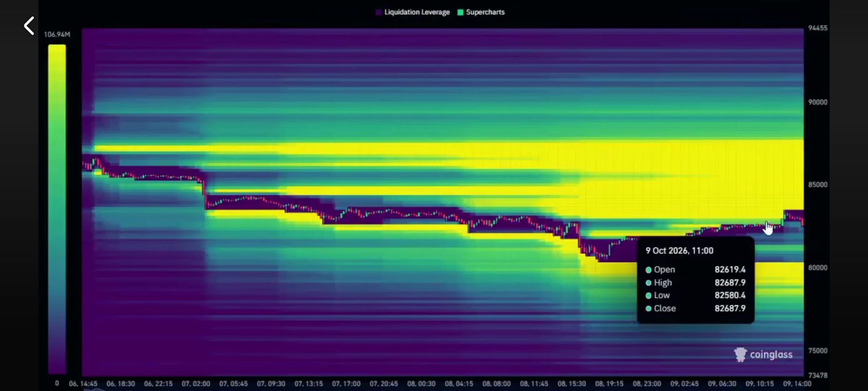Click the yellow-purple gradient color scale bar

pos(57,209)
